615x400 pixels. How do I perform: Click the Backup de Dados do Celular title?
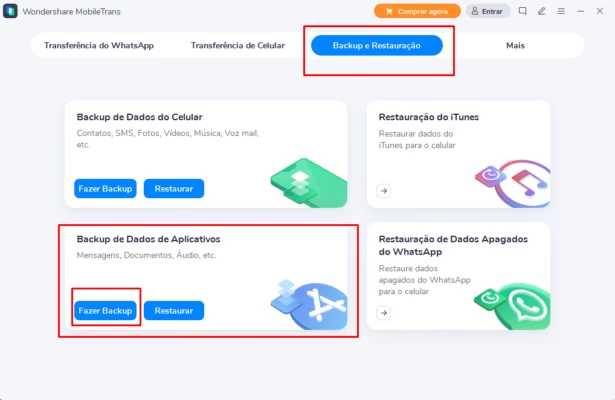[140, 117]
